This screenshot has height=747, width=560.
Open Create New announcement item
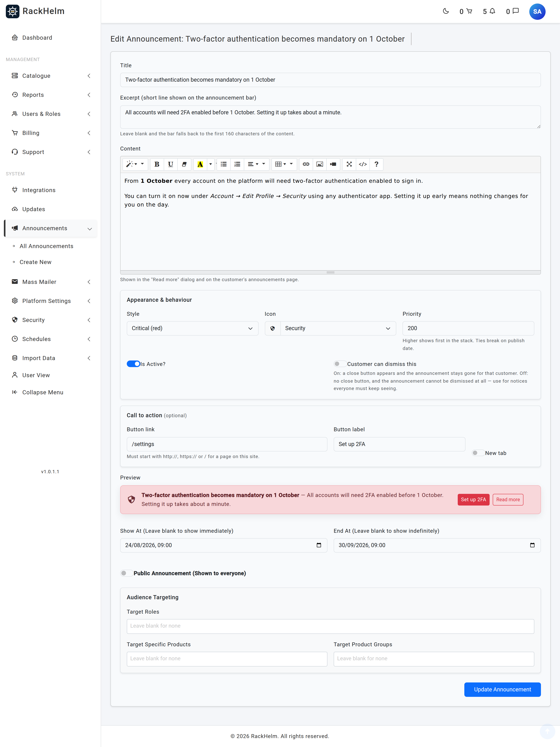coord(35,262)
